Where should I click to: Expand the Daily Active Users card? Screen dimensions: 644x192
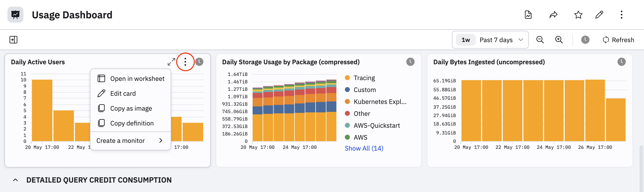coord(171,62)
